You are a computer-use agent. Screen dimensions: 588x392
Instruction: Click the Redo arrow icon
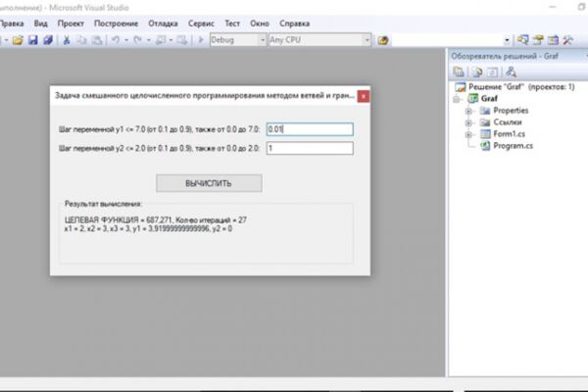(x=138, y=40)
